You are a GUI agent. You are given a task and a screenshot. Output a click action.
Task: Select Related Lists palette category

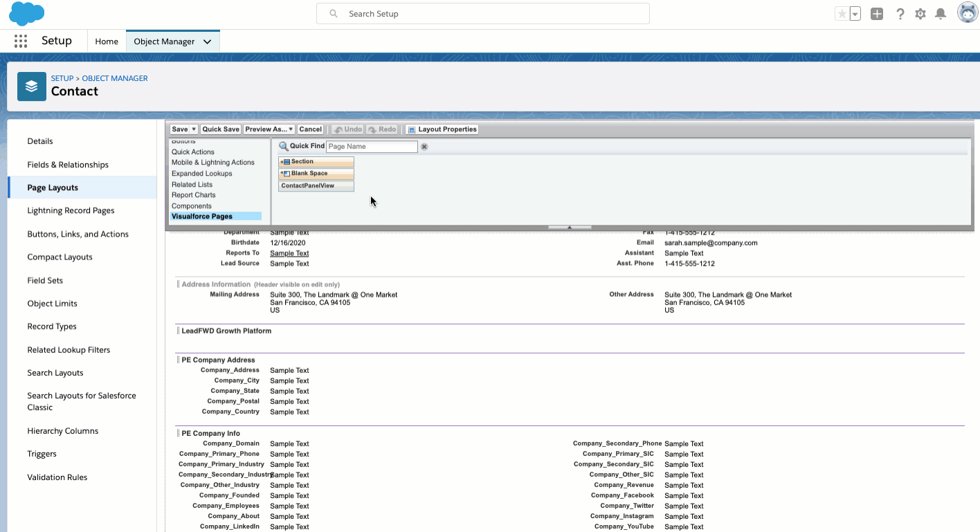point(192,185)
